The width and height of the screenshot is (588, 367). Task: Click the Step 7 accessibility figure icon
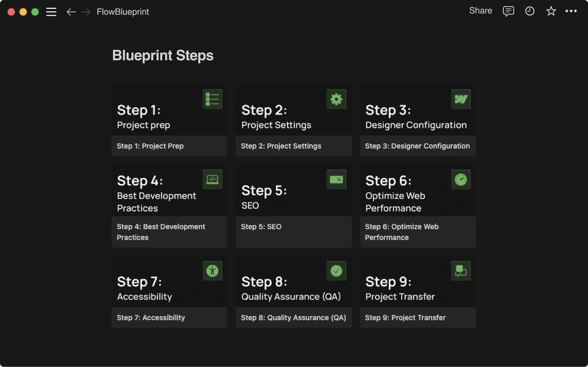click(212, 271)
